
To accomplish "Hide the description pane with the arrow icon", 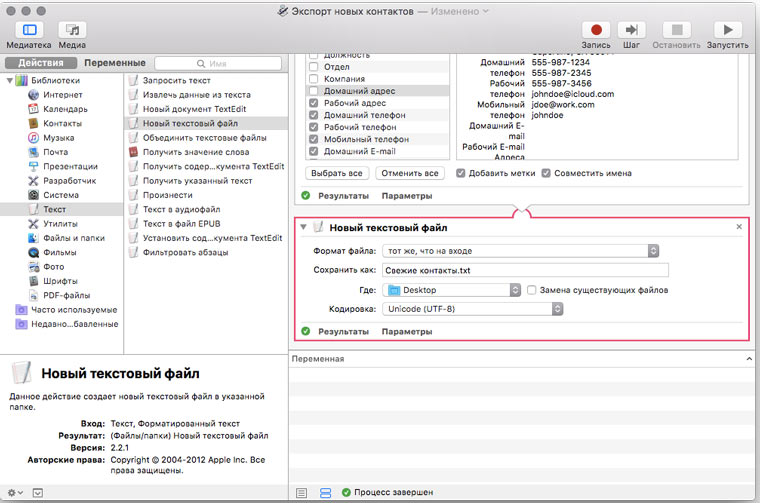I will coord(38,492).
